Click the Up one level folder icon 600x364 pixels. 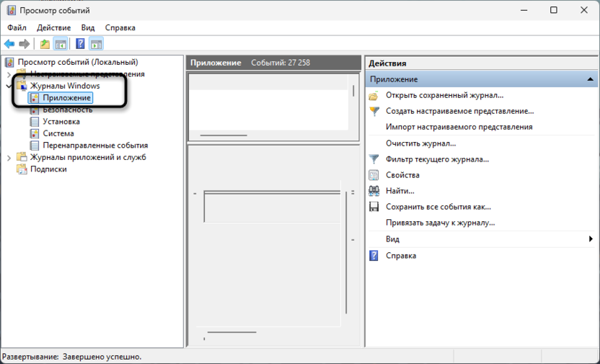coord(45,44)
